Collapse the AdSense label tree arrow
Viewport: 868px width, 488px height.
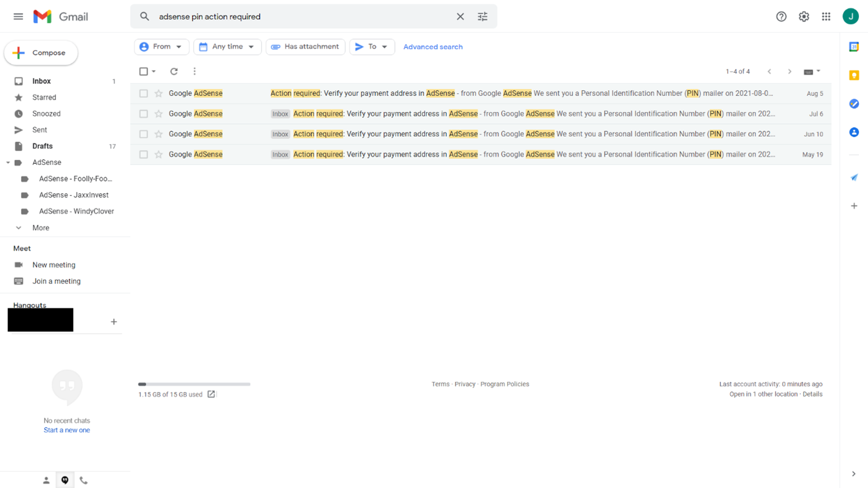[8, 163]
